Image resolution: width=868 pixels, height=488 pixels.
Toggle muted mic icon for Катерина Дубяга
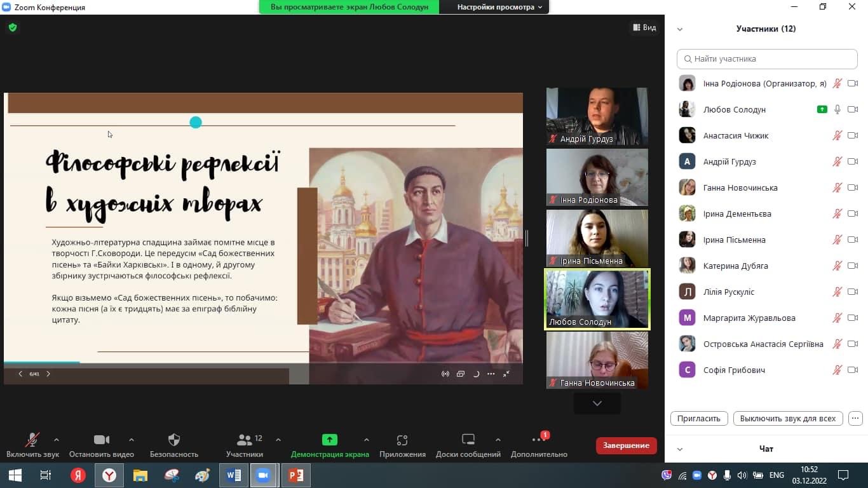tap(837, 266)
